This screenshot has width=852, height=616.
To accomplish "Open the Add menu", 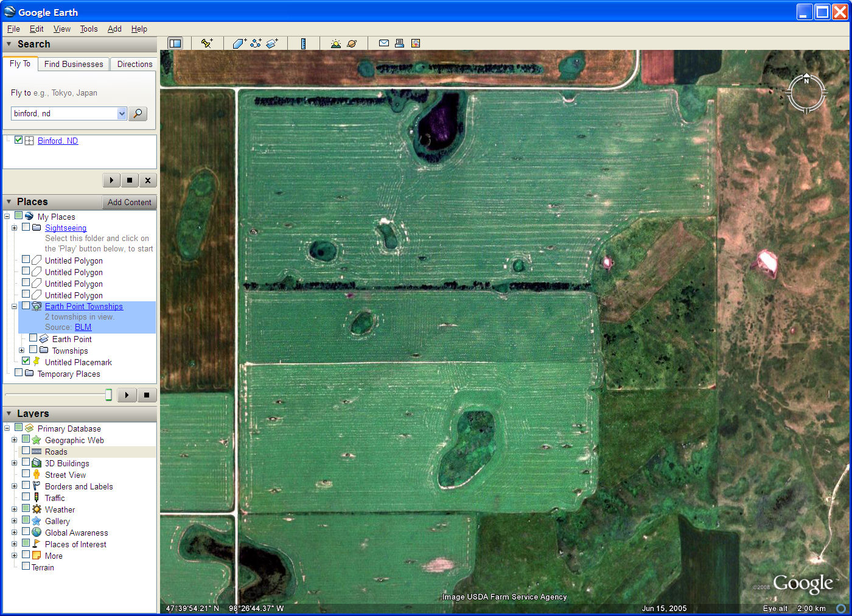I will click(114, 29).
